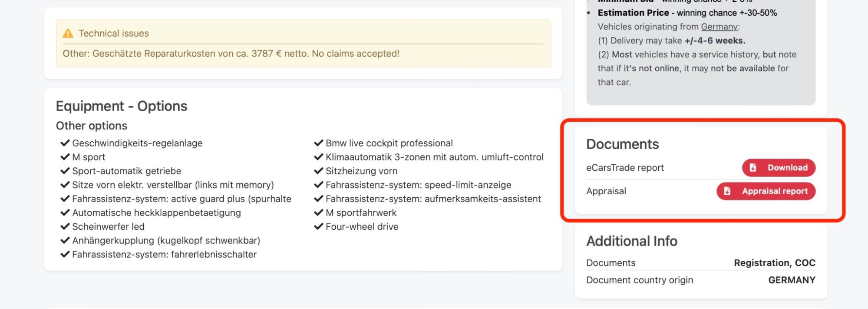This screenshot has height=309, width=868.
Task: Click checkmark beside Geschwindigkeits-regelanlage
Action: (65, 143)
